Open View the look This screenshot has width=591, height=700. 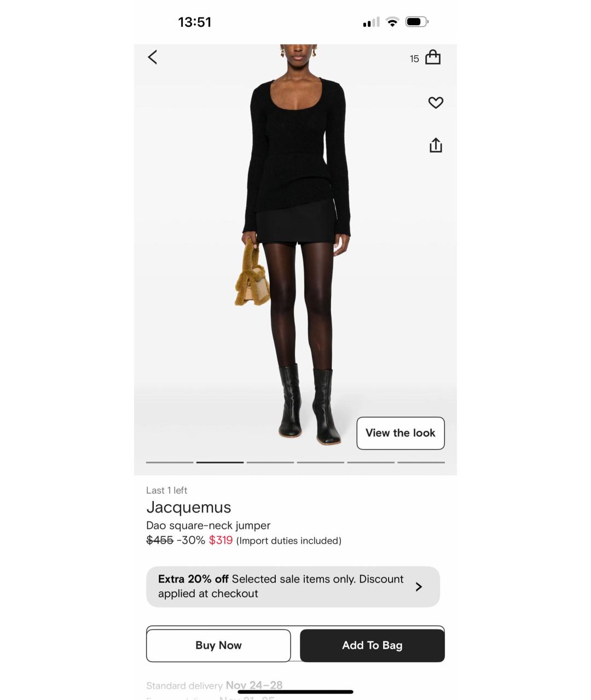click(x=401, y=433)
